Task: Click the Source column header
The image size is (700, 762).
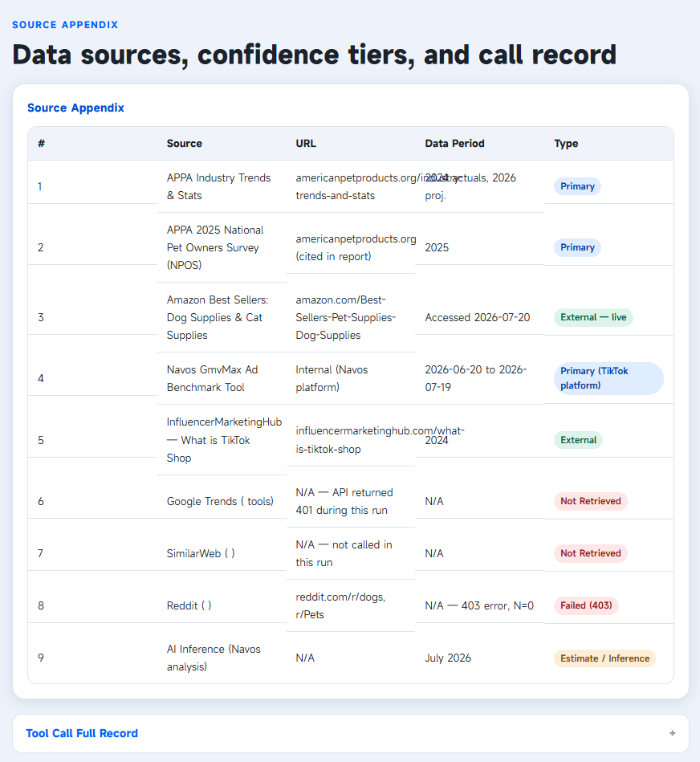Action: [185, 144]
